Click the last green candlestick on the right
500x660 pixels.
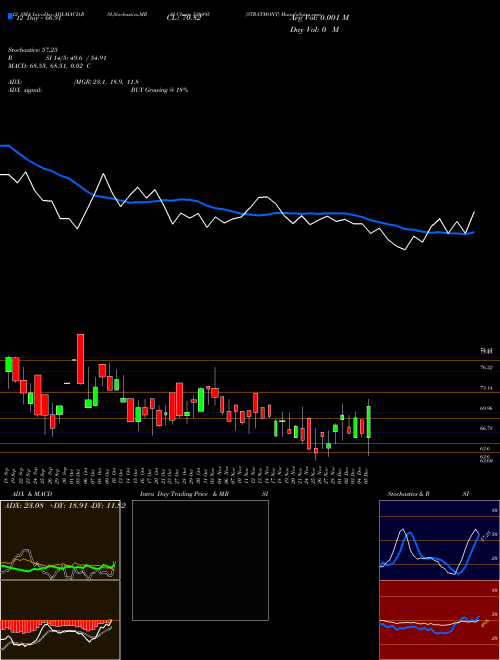point(369,422)
